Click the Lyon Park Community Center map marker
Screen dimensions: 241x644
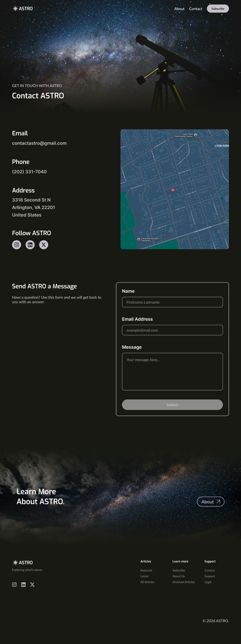pos(195,135)
